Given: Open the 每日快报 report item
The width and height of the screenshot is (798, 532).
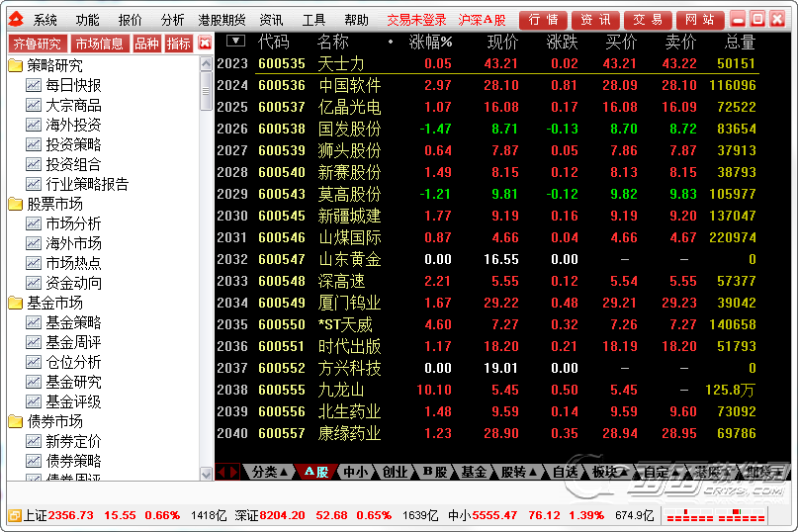Looking at the screenshot, I should click(73, 85).
